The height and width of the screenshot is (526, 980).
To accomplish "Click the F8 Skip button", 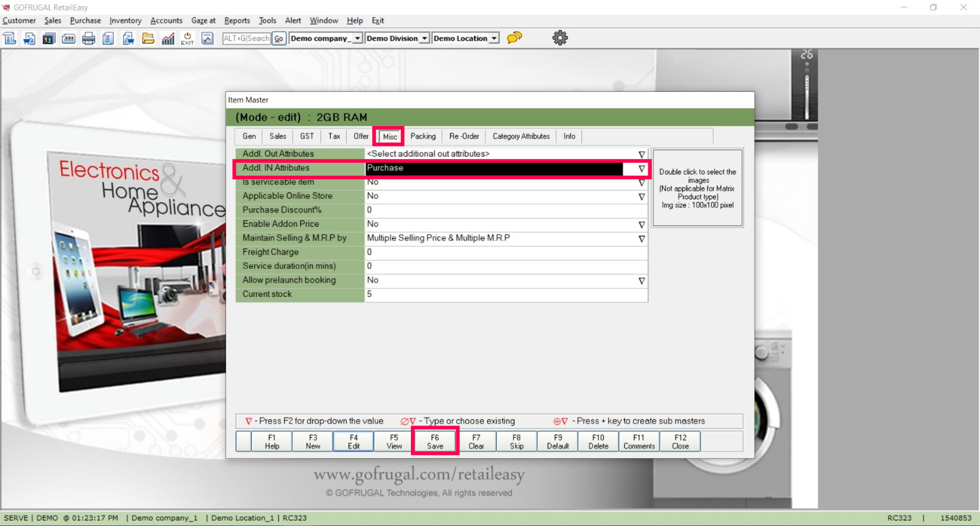I will tap(517, 441).
